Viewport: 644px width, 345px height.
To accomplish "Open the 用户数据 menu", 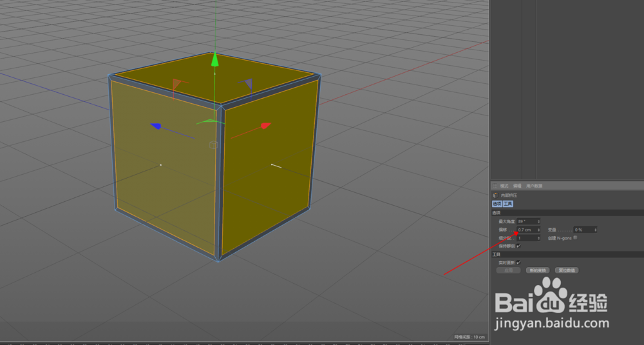I will pyautogui.click(x=534, y=186).
